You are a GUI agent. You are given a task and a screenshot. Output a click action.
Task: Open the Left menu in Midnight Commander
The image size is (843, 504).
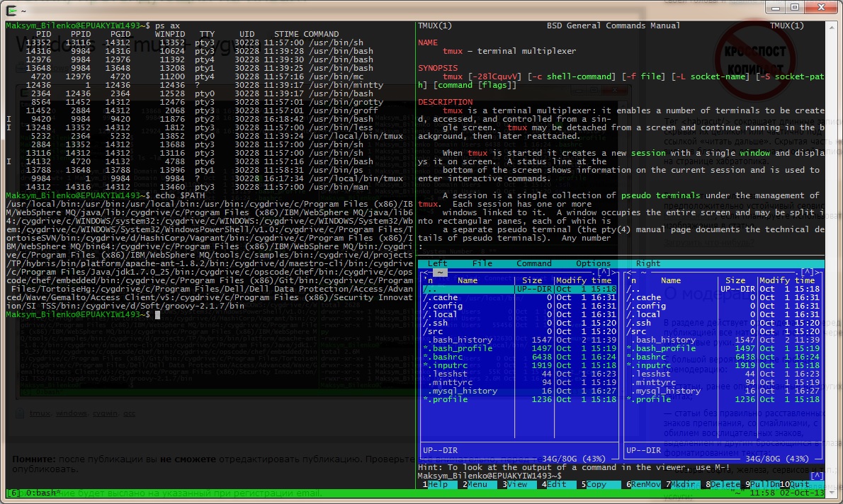(437, 263)
